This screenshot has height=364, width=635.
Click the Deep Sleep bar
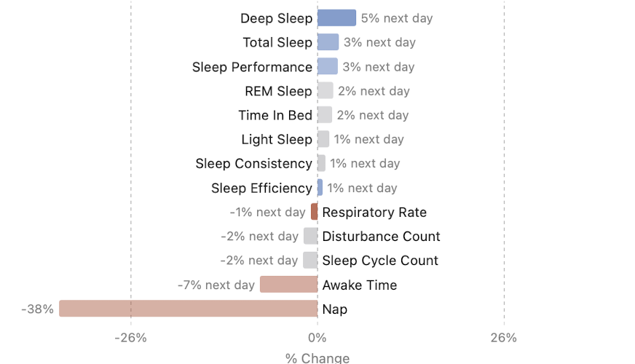click(336, 18)
